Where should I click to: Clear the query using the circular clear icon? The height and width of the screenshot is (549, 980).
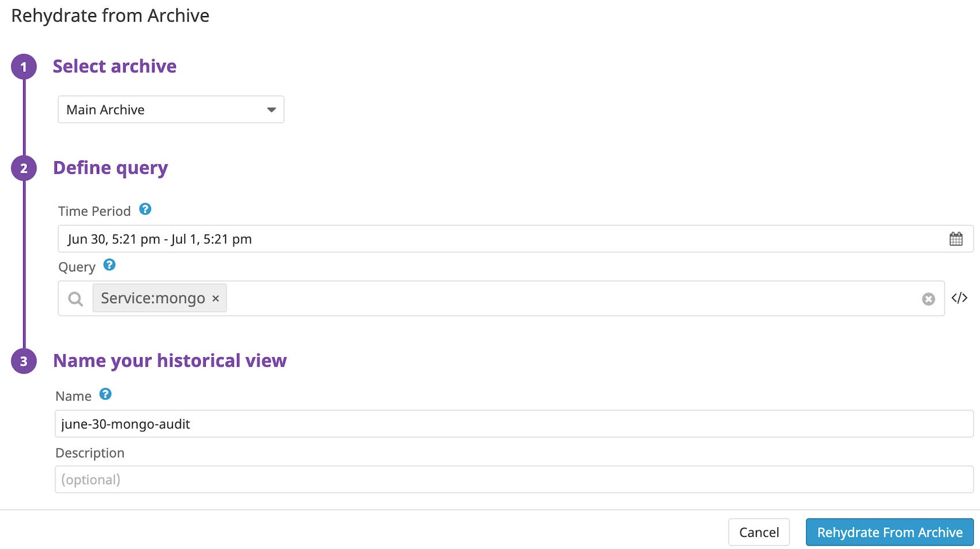click(928, 298)
